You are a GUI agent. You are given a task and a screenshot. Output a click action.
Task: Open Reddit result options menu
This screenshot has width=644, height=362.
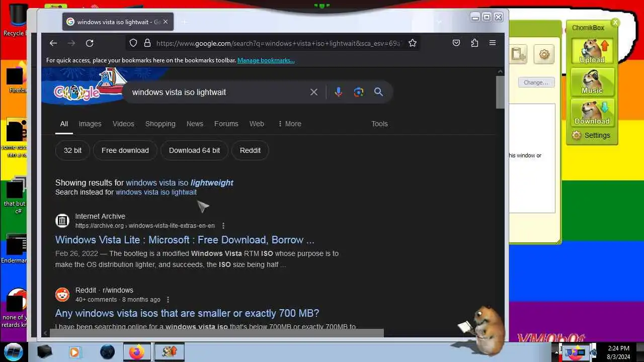coord(168,300)
